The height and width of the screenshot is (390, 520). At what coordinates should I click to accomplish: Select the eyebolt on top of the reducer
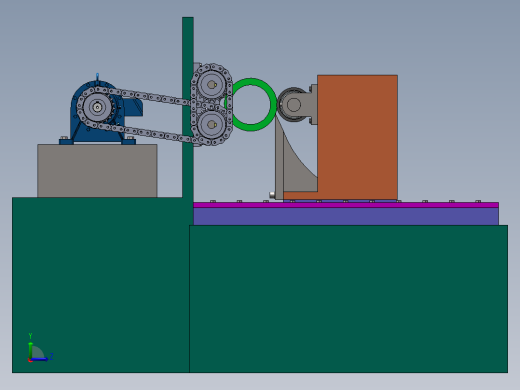coord(97,77)
